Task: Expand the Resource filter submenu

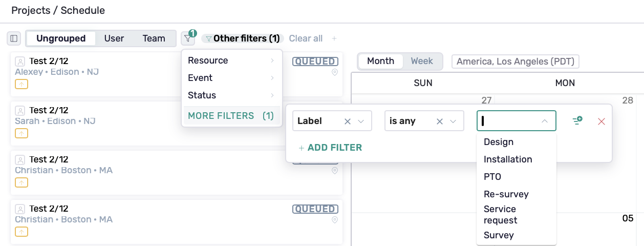Action: coord(231,60)
